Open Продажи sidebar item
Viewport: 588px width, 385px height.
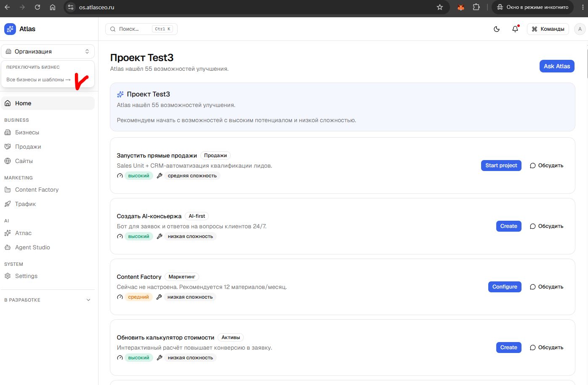[48, 147]
